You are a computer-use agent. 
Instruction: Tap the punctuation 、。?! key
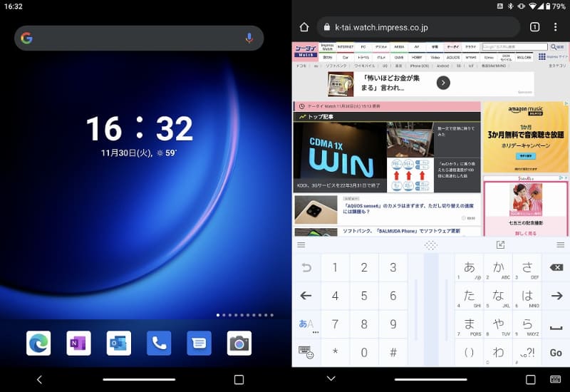tap(527, 352)
